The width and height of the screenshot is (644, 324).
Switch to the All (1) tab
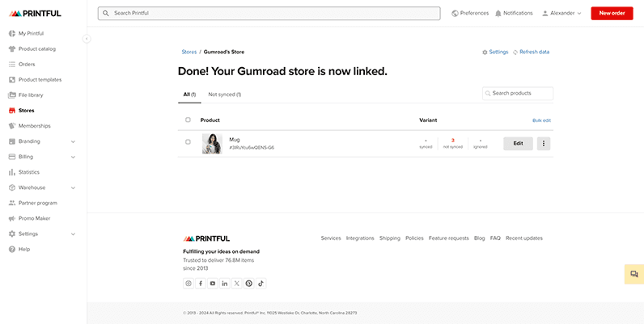coord(189,95)
